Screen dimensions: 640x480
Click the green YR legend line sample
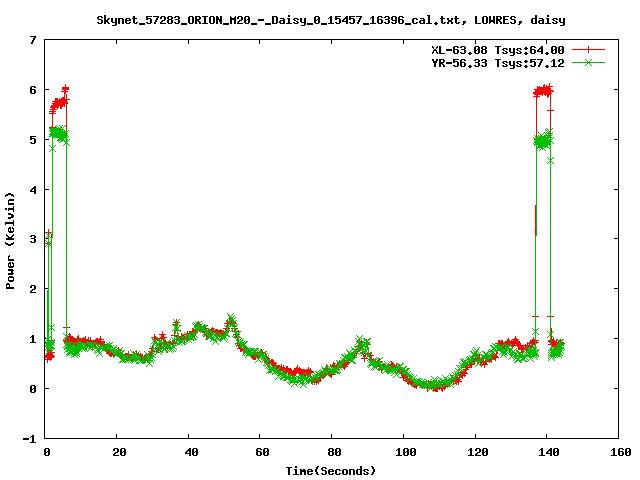[x=588, y=62]
